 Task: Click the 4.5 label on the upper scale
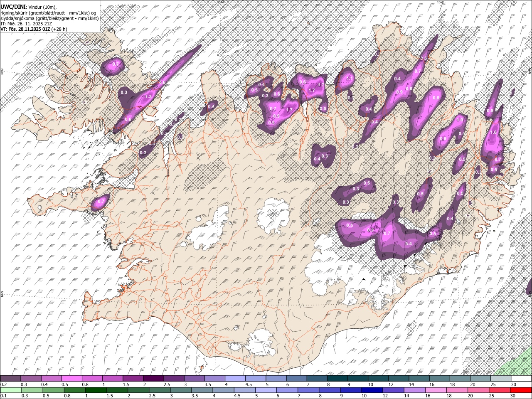point(249,384)
